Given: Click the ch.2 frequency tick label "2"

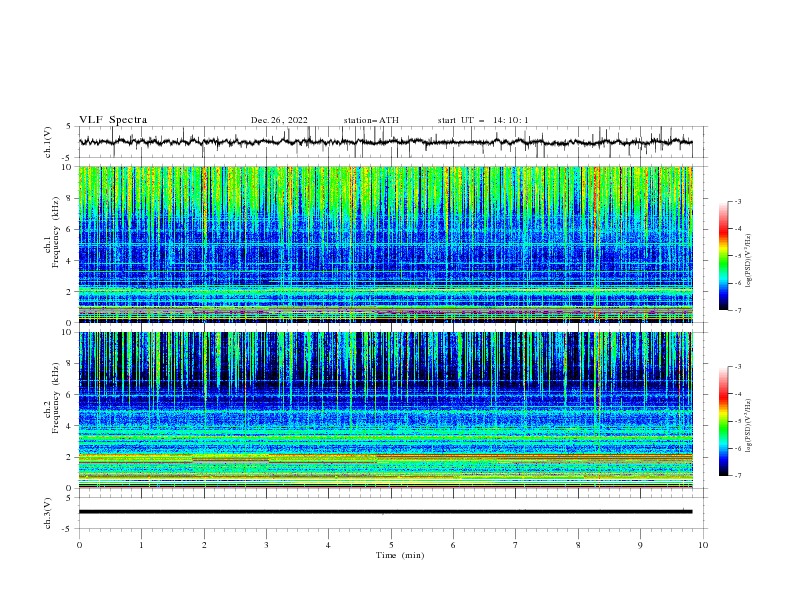Looking at the screenshot, I should point(70,457).
